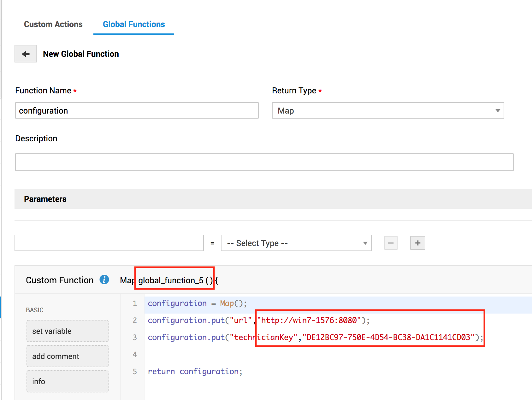Click the add comment block
The image size is (532, 400).
pos(68,356)
